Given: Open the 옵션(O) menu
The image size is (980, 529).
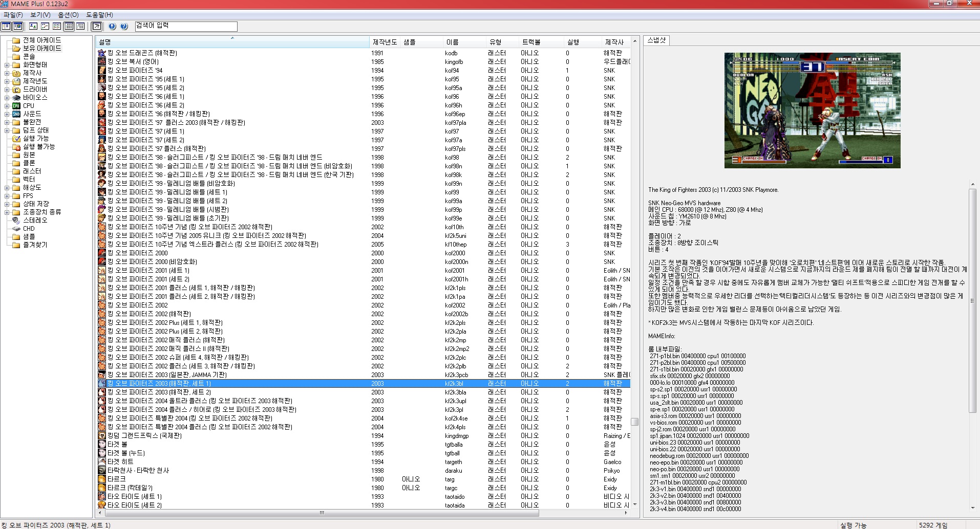Looking at the screenshot, I should [68, 15].
